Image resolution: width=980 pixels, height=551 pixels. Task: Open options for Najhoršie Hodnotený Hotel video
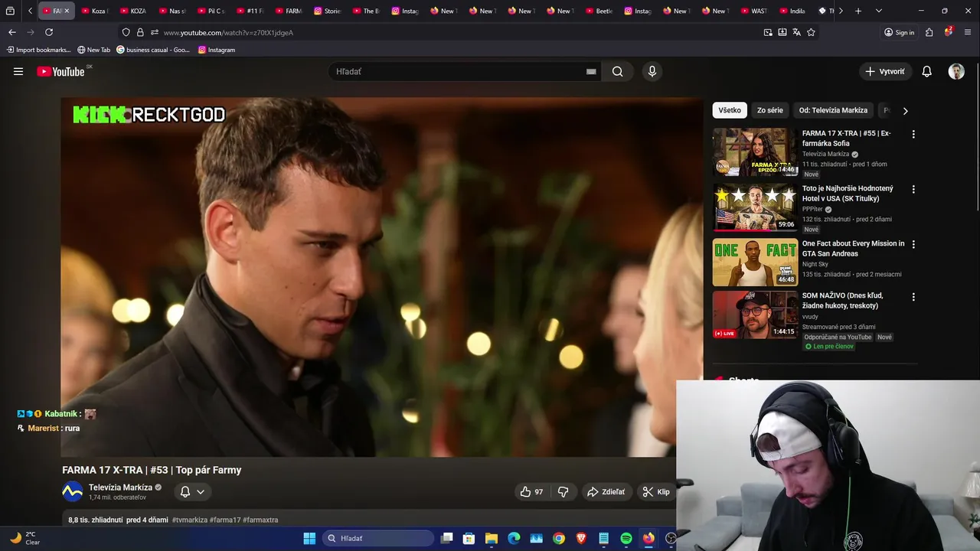[x=913, y=189]
